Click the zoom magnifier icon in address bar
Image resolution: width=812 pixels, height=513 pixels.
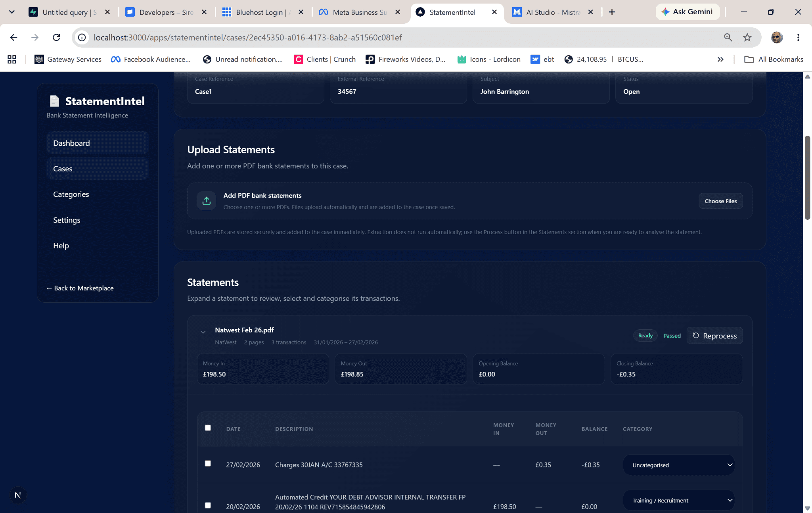pos(728,37)
